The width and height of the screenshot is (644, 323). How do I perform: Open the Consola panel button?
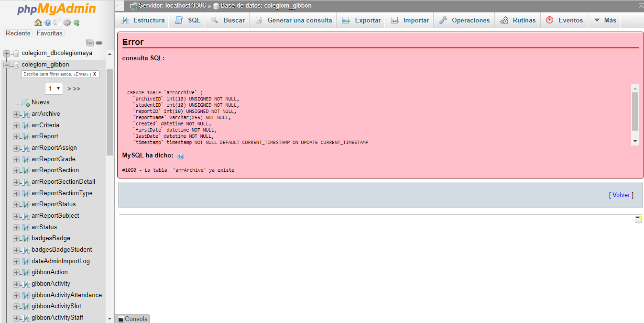point(132,319)
